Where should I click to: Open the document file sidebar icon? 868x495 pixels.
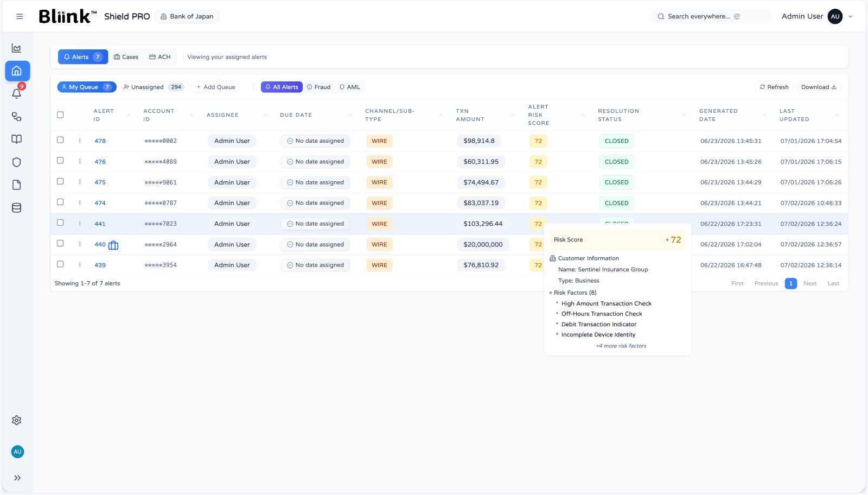[17, 185]
